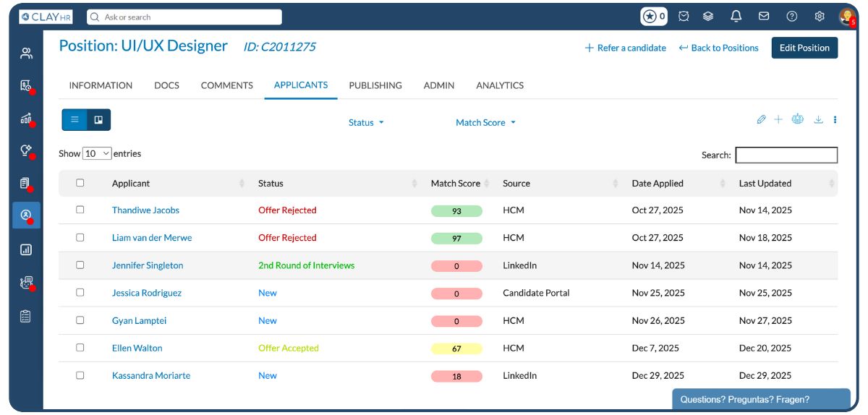Open the robot chat sidebar icon

coord(26,283)
